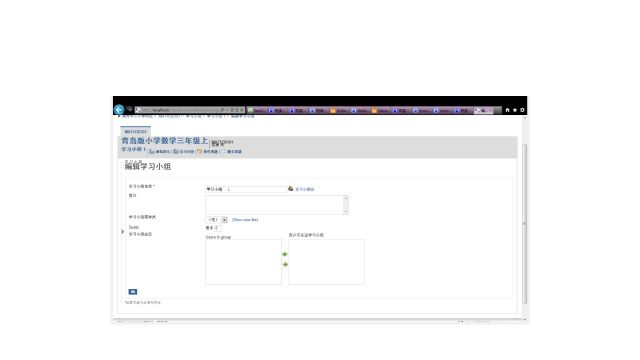This screenshot has height=360, width=640.
Task: Click the blue Ok button
Action: 133,292
